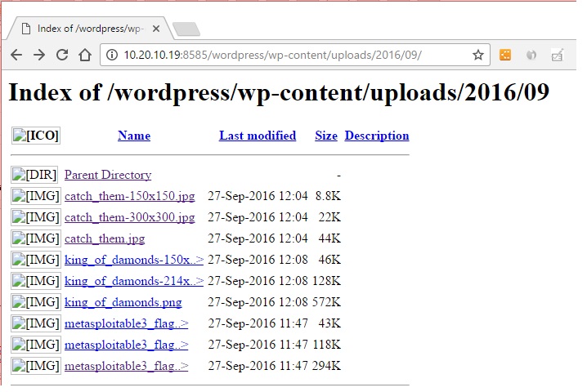Click the address bar URL field
The width and height of the screenshot is (587, 392).
click(286, 56)
